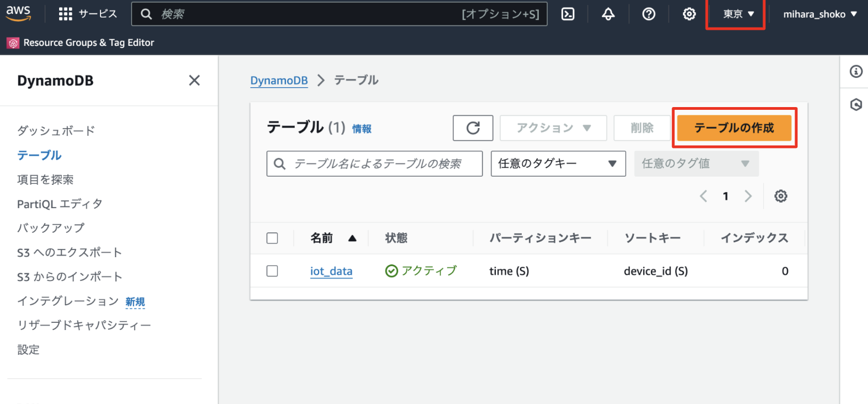This screenshot has height=404, width=868.
Task: Open S3 へのエクスポート in the sidebar
Action: [70, 252]
